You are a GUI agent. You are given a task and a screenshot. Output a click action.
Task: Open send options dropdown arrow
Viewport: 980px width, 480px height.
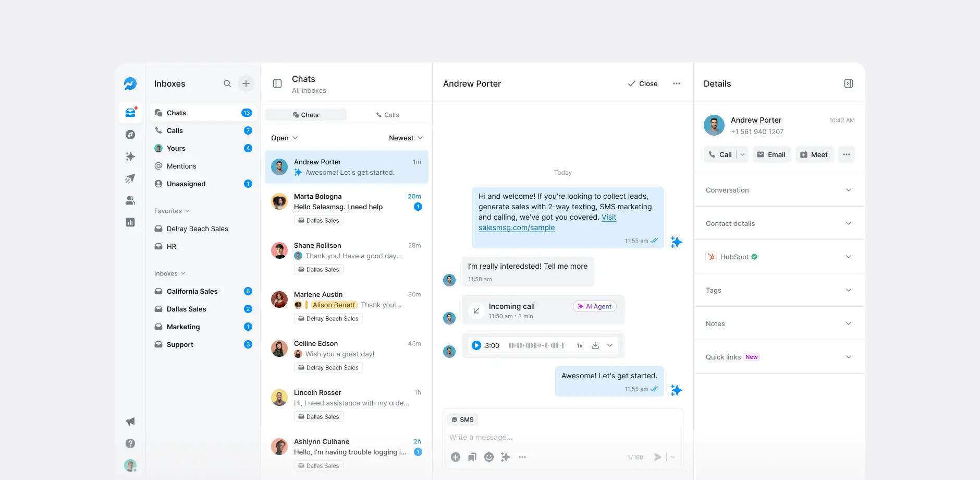pyautogui.click(x=672, y=457)
